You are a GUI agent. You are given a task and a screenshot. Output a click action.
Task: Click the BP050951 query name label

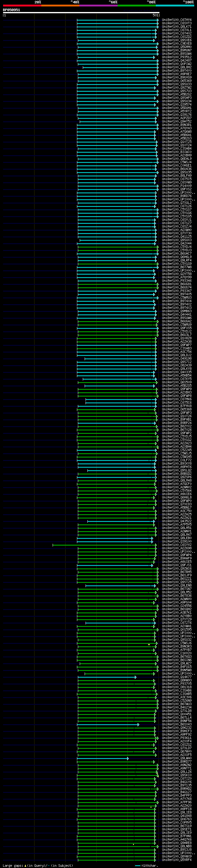click(x=11, y=10)
